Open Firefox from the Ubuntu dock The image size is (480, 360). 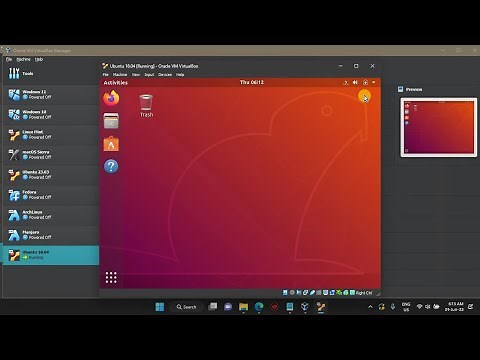[x=111, y=98]
